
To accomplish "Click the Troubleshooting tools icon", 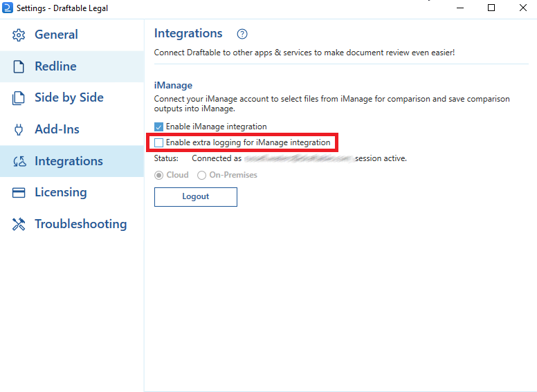I will pos(19,225).
